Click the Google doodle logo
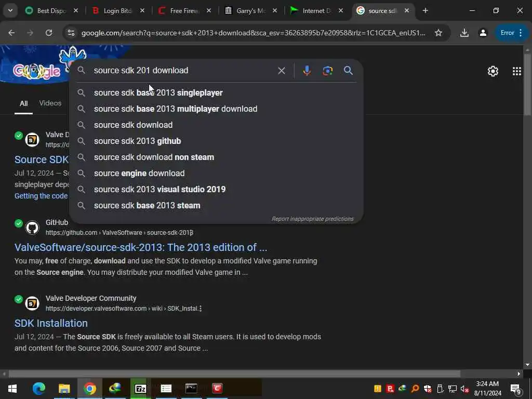Screen dimensions: 532x399 37,71
